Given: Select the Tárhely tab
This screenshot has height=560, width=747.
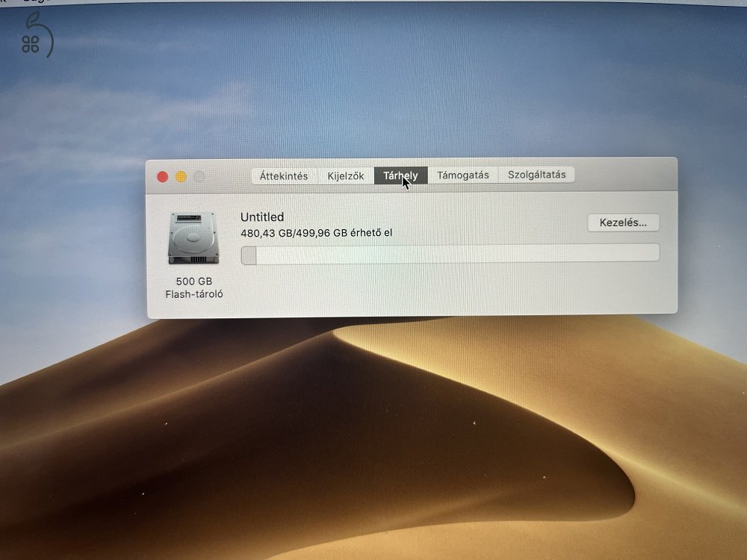Looking at the screenshot, I should [x=400, y=175].
